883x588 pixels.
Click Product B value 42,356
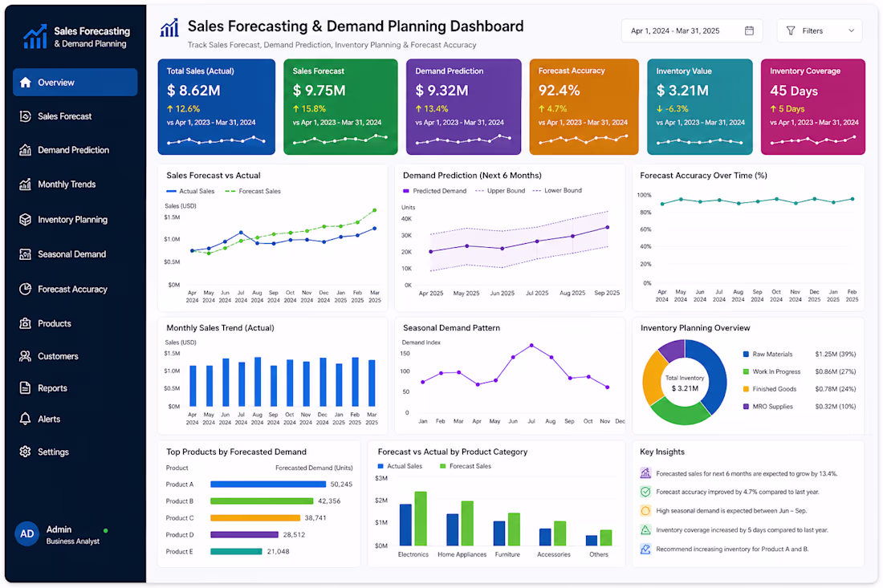[329, 501]
